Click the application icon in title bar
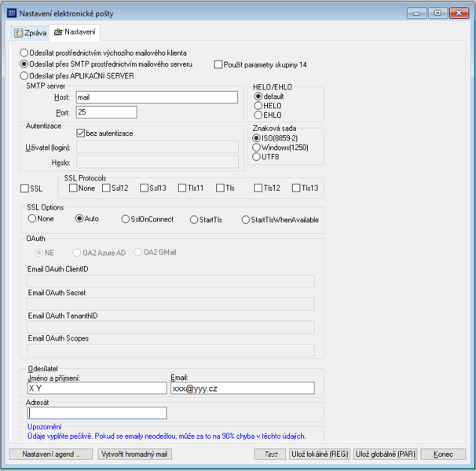This screenshot has width=476, height=471. tap(12, 13)
